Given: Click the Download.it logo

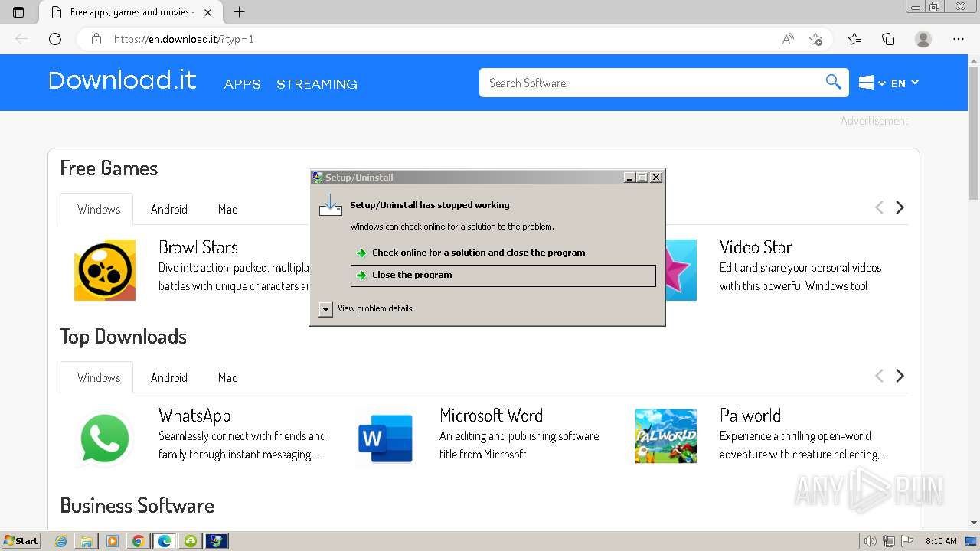Looking at the screenshot, I should [122, 80].
